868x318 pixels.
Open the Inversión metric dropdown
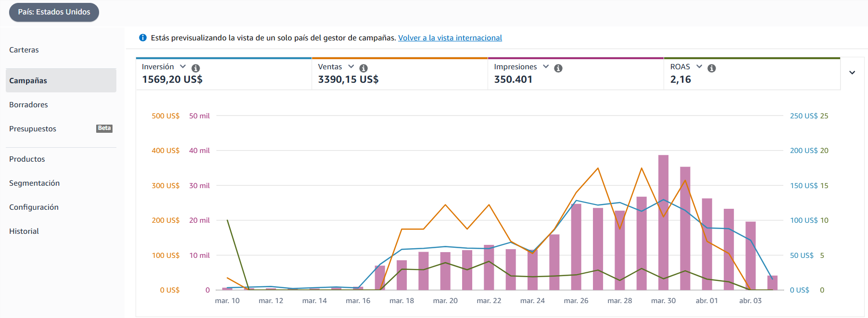tap(183, 66)
